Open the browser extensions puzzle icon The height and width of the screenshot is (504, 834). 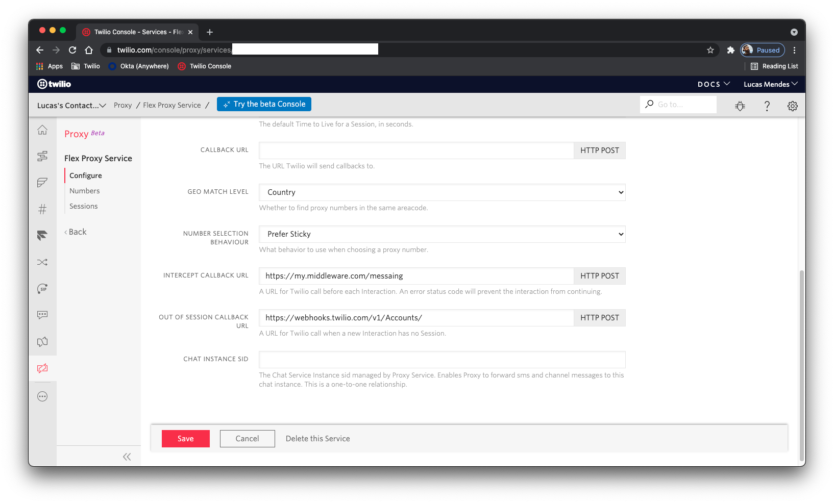(730, 50)
